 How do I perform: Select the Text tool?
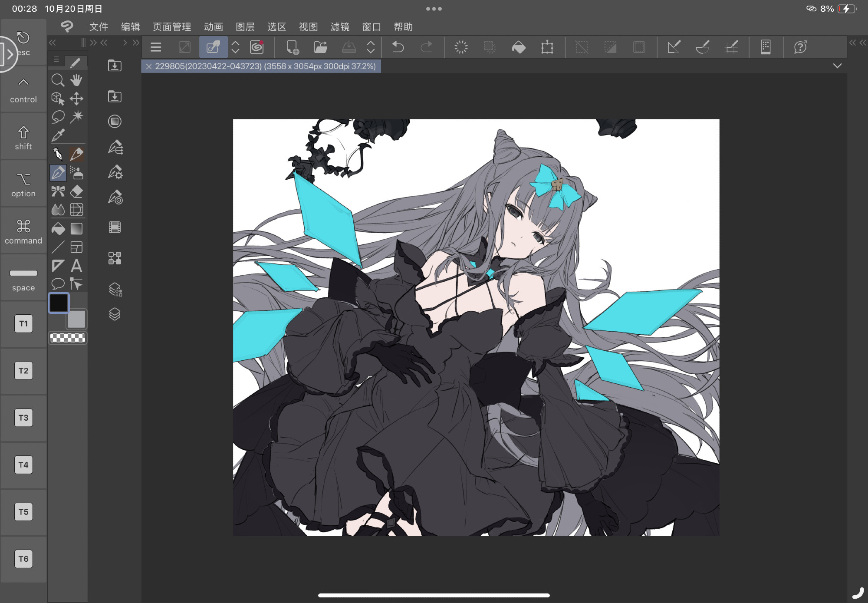[x=76, y=266]
